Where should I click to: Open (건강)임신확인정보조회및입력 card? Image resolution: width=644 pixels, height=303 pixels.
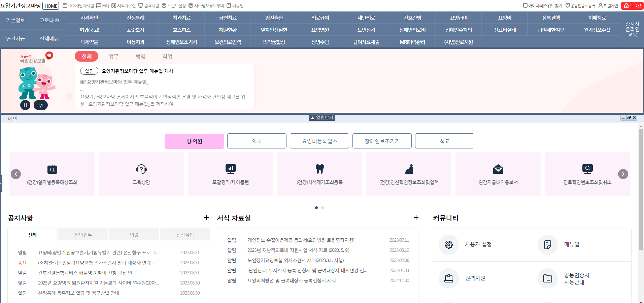tap(409, 174)
